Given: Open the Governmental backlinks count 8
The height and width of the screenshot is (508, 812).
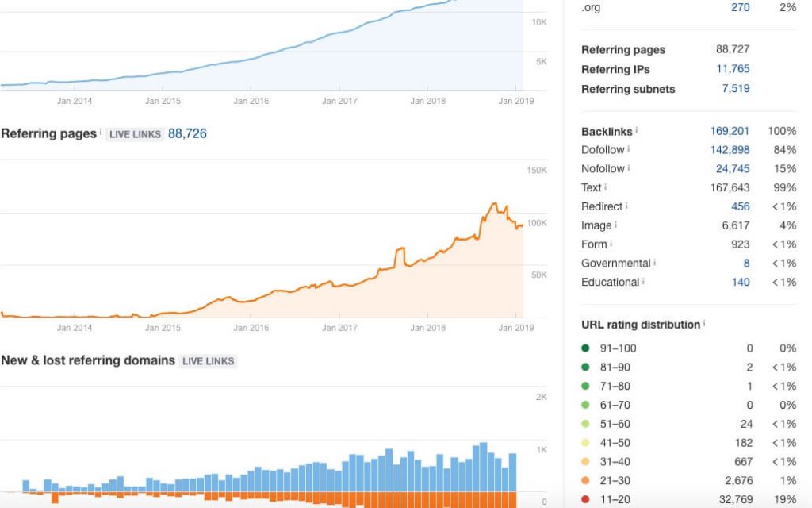Looking at the screenshot, I should pos(747,264).
